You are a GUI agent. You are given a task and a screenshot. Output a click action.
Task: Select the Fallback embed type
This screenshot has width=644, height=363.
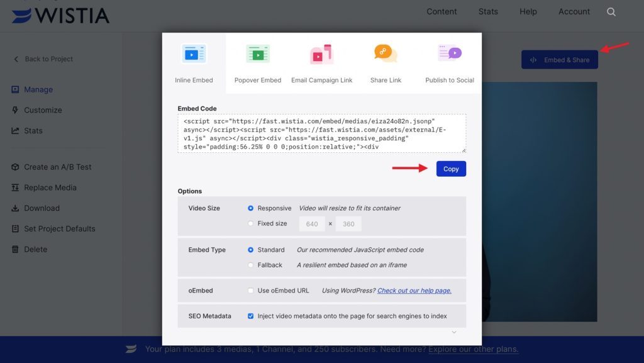(250, 265)
